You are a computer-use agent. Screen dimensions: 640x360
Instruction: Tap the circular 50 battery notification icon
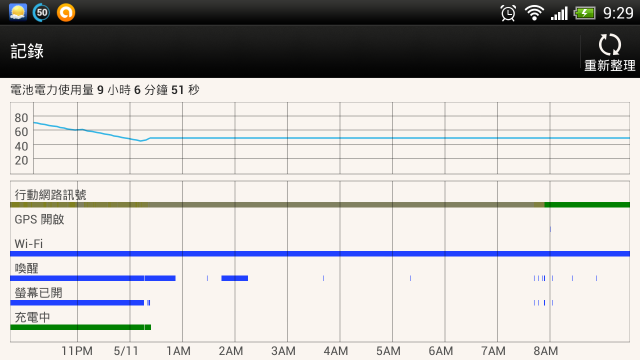click(41, 12)
